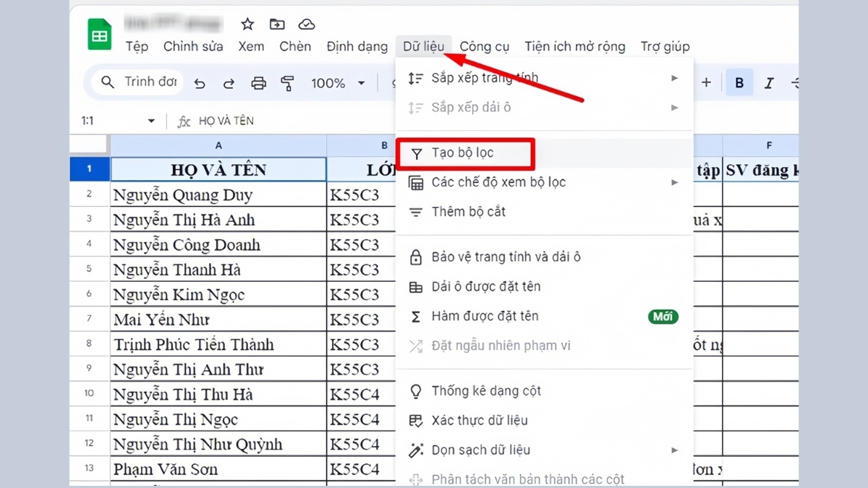
Task: Click the redo arrow icon
Action: pos(229,84)
